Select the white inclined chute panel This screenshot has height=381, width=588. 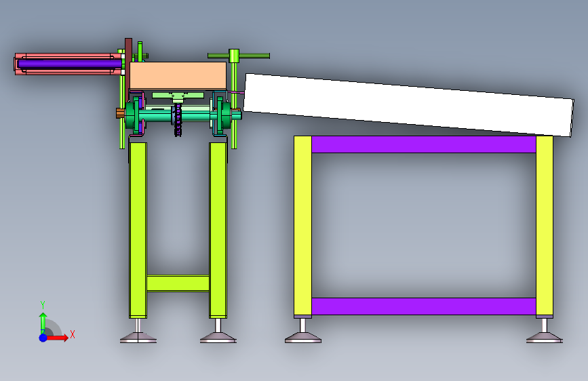(x=409, y=105)
